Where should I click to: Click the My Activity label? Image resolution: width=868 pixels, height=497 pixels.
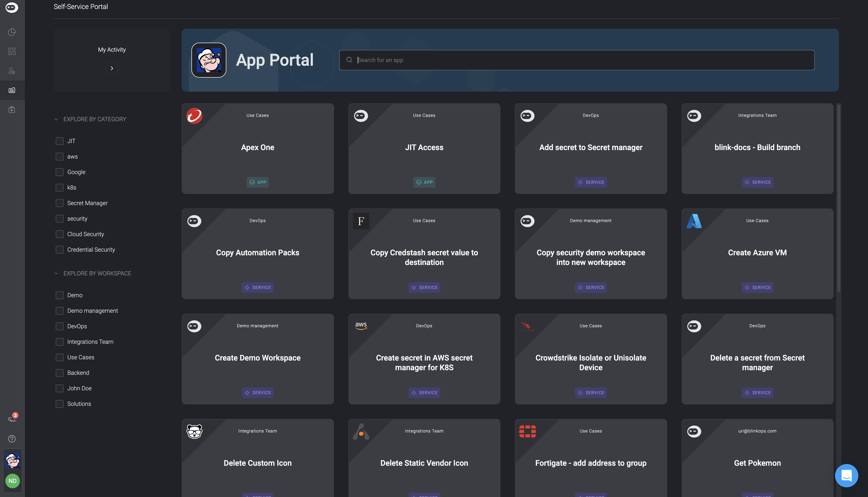[112, 50]
